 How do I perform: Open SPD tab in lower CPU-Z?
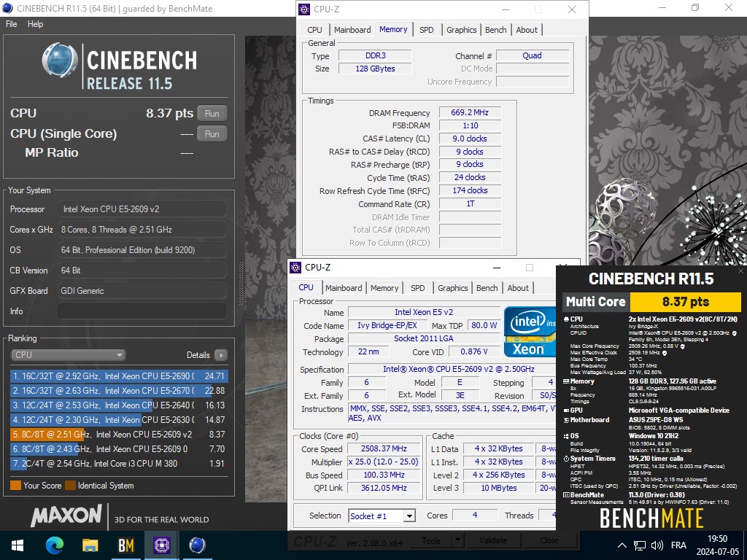[x=418, y=288]
